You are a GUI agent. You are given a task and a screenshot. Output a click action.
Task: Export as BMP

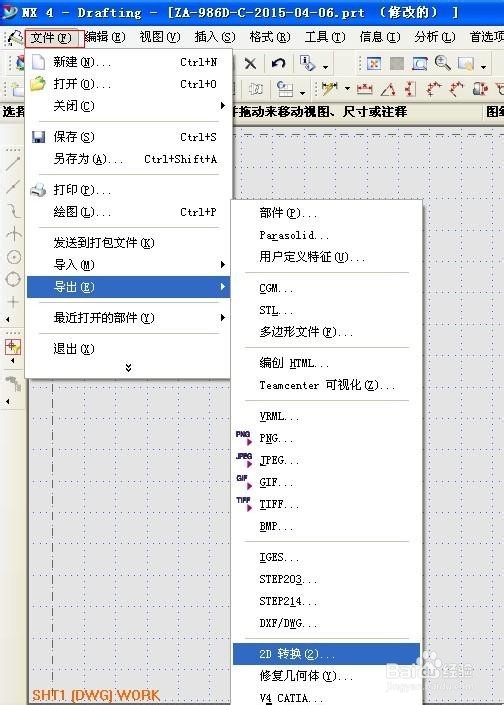tap(327, 526)
